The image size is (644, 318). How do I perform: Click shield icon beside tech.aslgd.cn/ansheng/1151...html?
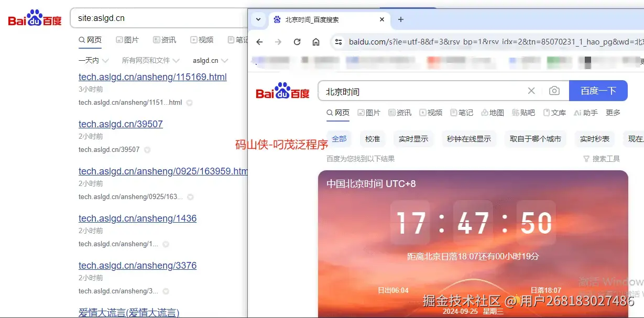(190, 103)
